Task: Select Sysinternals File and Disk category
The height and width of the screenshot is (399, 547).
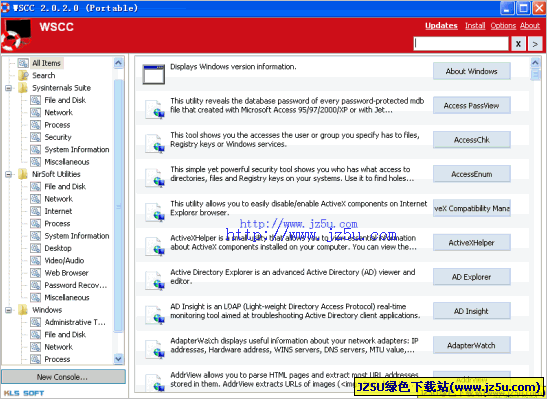Action: click(x=65, y=100)
